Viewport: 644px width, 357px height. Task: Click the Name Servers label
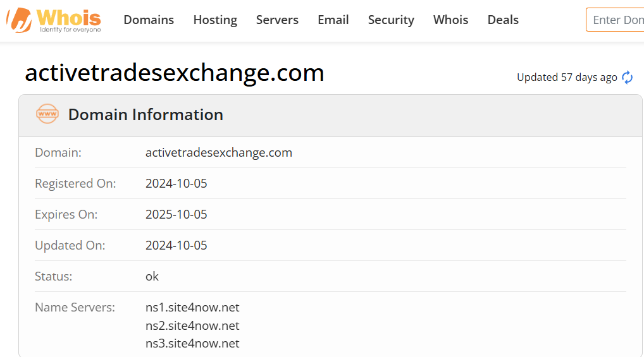pos(75,307)
